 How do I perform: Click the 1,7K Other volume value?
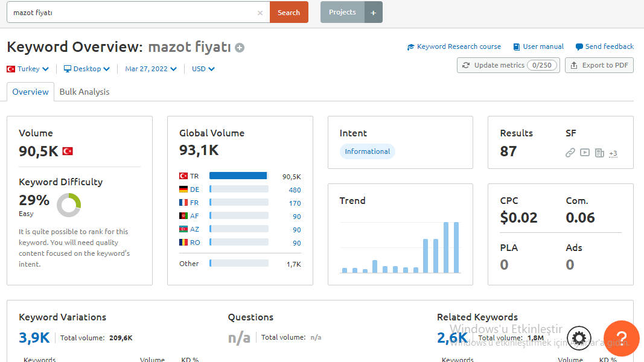(x=294, y=264)
